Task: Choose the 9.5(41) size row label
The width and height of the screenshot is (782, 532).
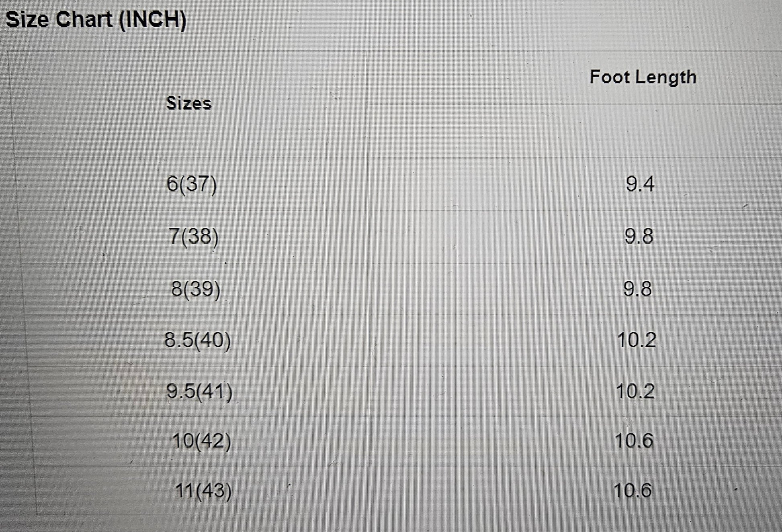Action: [199, 391]
